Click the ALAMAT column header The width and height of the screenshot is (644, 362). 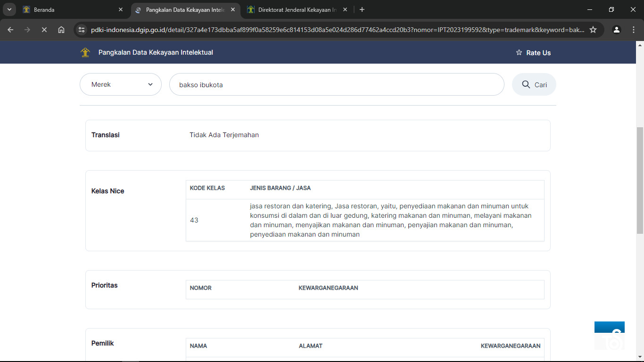(311, 346)
